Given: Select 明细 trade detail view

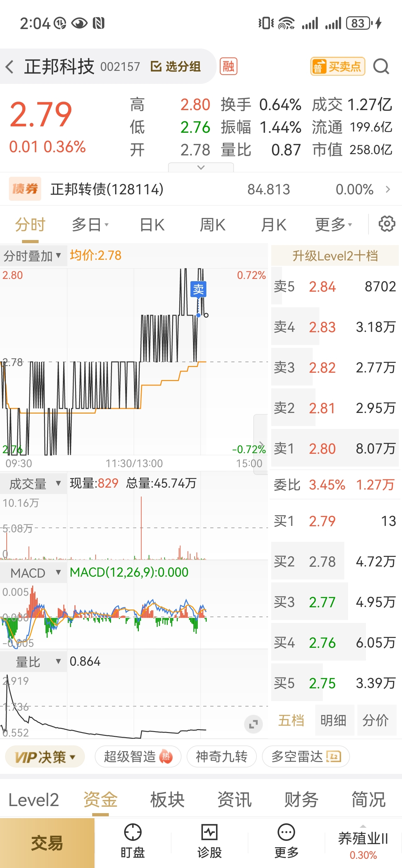Looking at the screenshot, I should point(333,721).
